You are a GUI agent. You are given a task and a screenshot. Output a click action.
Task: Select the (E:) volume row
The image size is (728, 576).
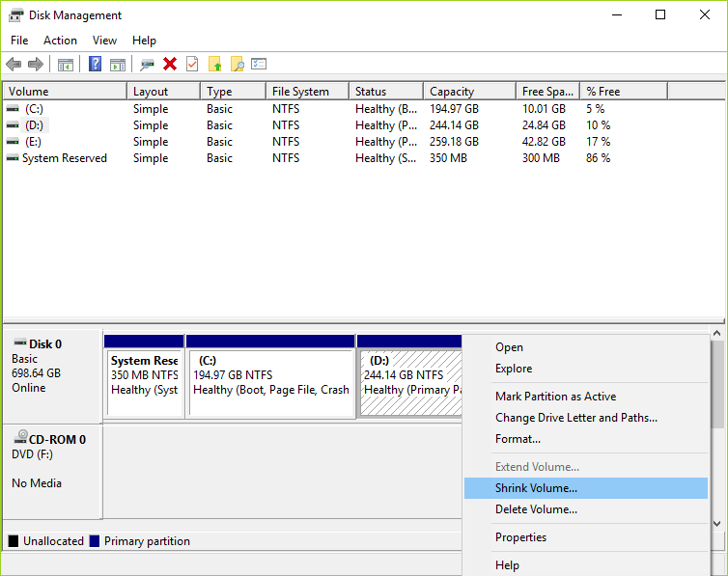tap(35, 142)
